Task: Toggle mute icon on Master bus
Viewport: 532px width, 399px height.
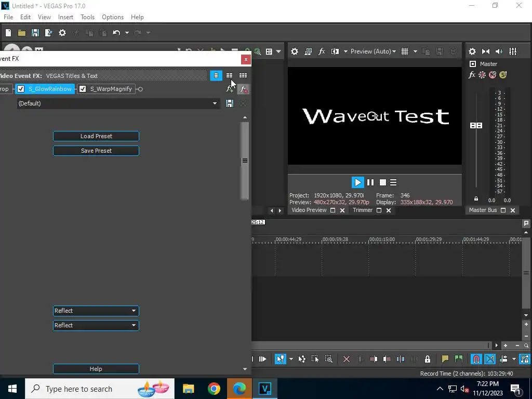Action: 493,75
